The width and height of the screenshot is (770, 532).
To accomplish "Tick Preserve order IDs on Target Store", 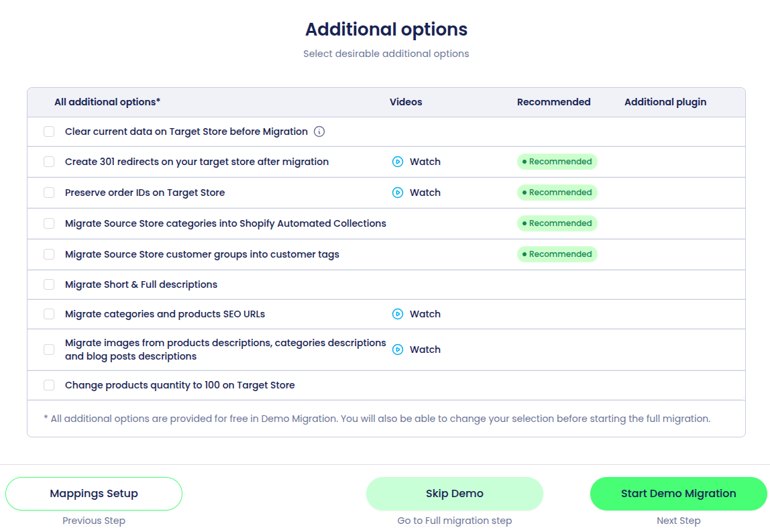I will [x=49, y=193].
